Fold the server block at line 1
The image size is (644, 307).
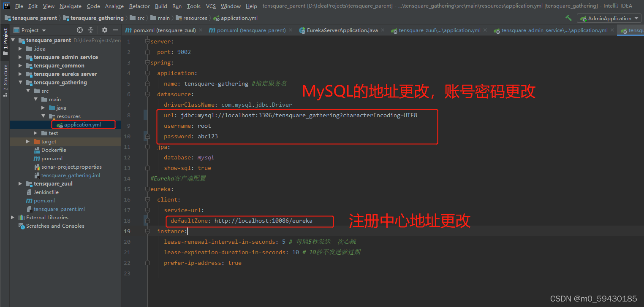point(147,41)
